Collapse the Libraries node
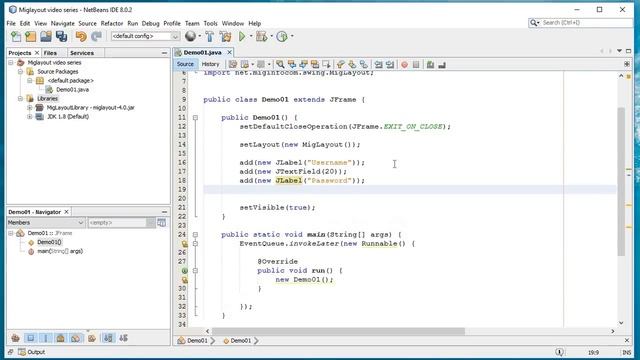 (x=20, y=98)
